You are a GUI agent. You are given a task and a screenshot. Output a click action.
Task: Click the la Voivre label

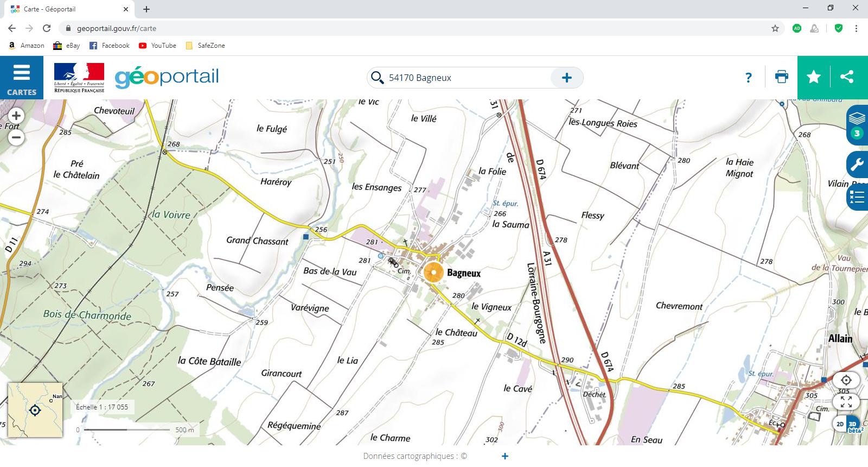click(171, 214)
